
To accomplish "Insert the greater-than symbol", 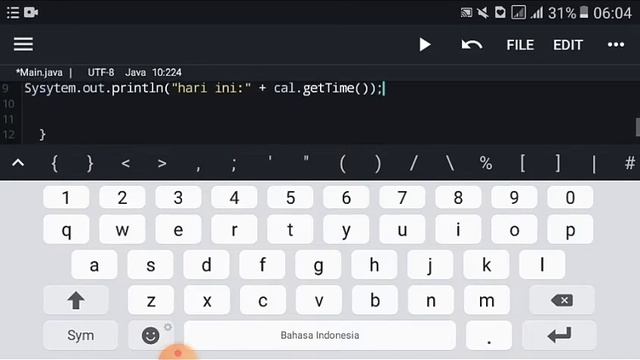I will point(162,164).
